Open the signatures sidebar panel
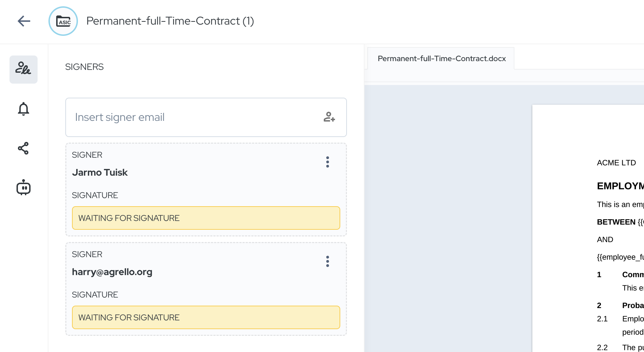Screen dimensions: 644x352 click(24, 69)
